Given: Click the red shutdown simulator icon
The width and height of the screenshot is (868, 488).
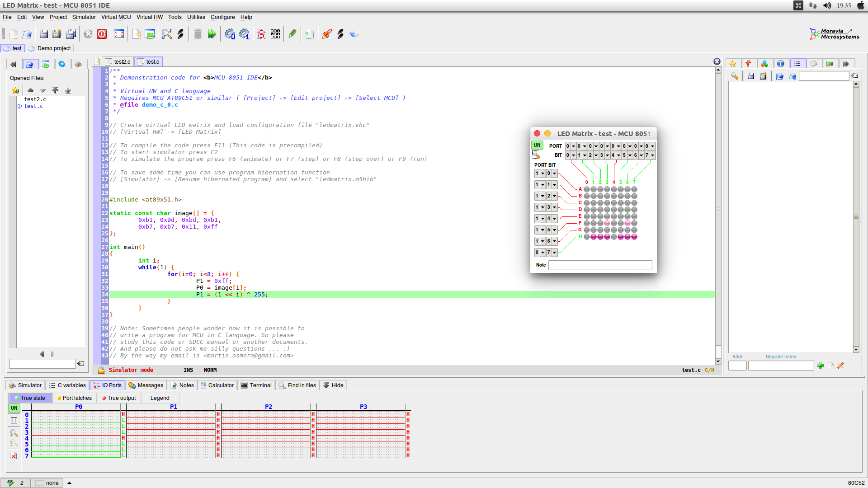Looking at the screenshot, I should click(102, 34).
